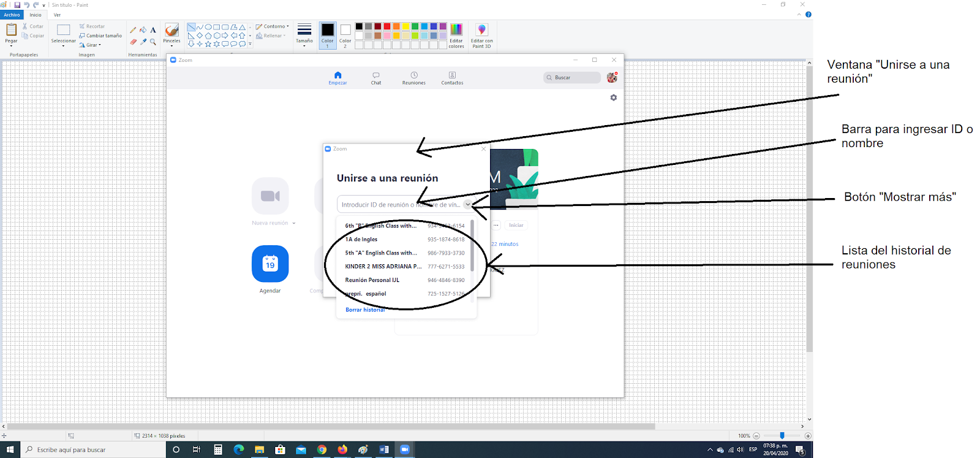Click the Nueva reunión camera icon

(x=270, y=196)
